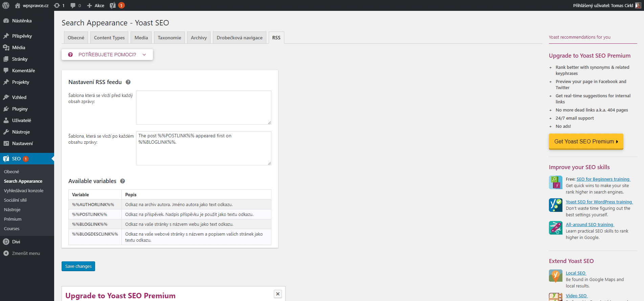Image resolution: width=644 pixels, height=301 pixels.
Task: Click logged-in user Tomas Cirkl text
Action: click(603, 5)
